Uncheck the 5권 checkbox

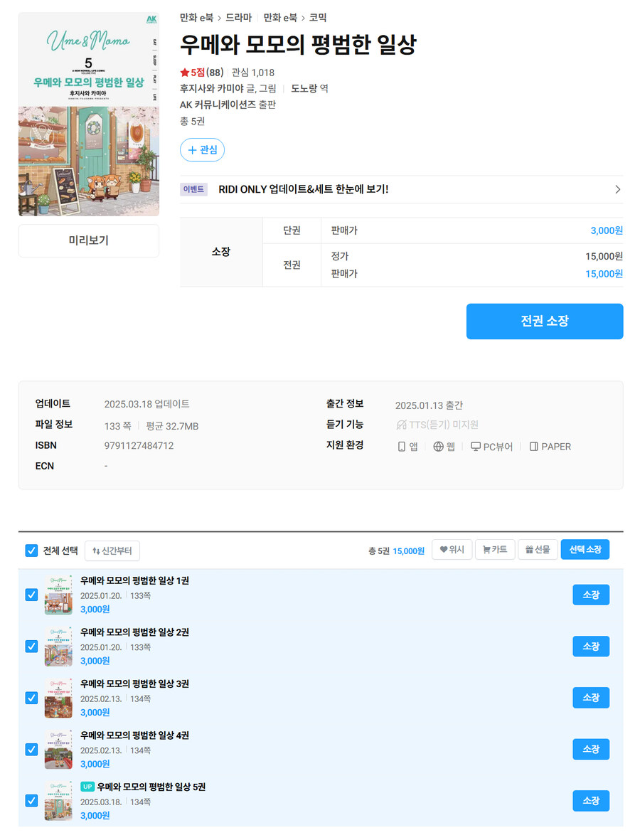[x=31, y=800]
